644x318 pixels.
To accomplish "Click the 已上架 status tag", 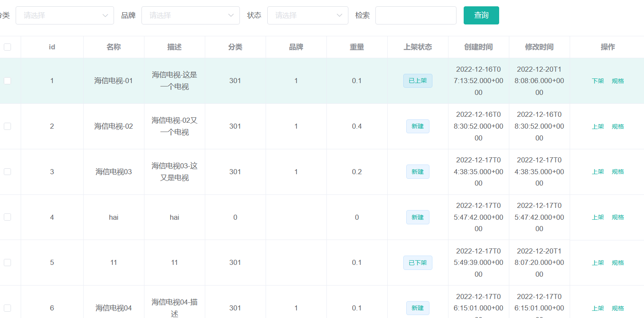I will pyautogui.click(x=418, y=81).
